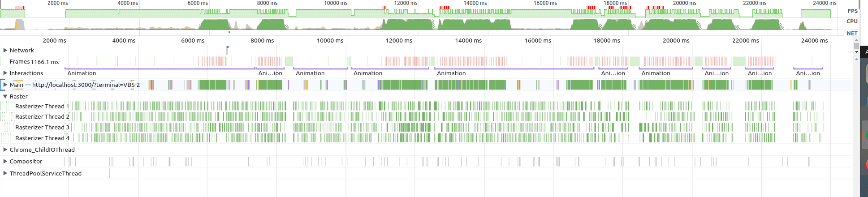Expand the Network track
This screenshot has height=197, width=868.
(5, 50)
